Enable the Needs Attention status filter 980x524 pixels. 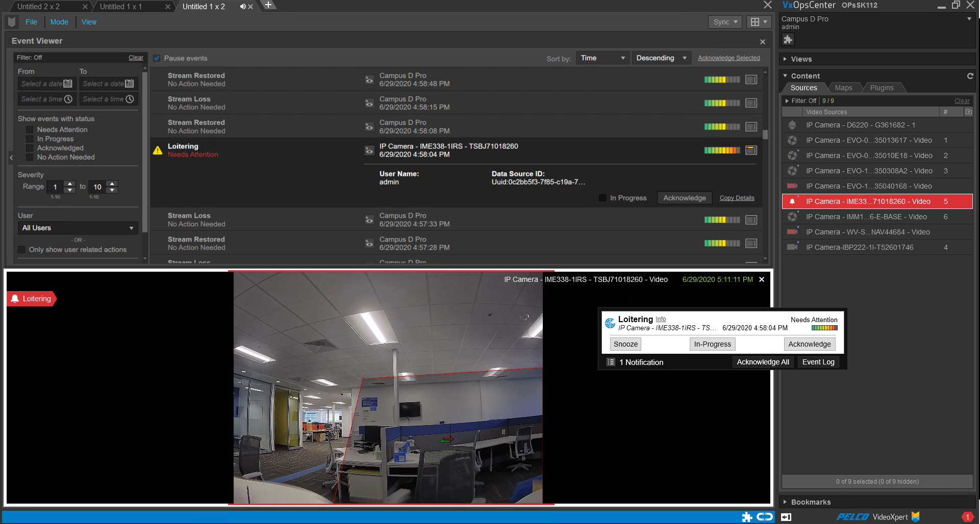[x=29, y=129]
